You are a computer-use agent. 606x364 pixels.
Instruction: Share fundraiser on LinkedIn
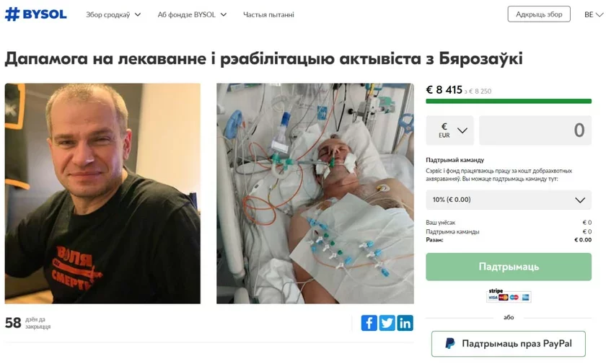pos(405,323)
